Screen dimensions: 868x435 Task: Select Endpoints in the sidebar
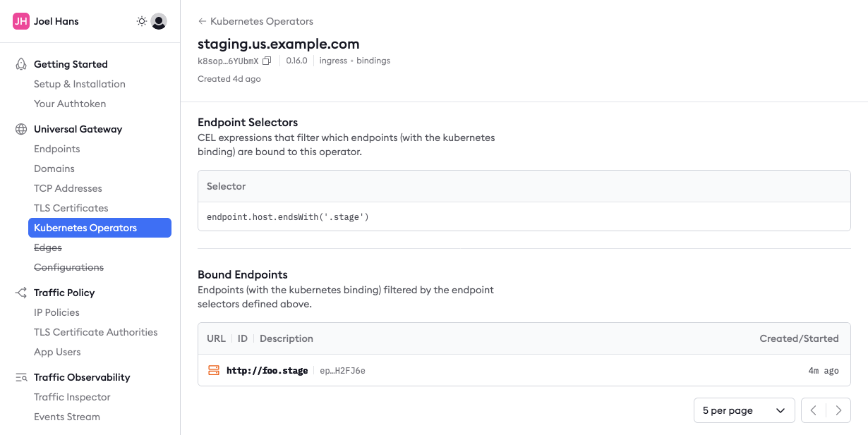(x=57, y=149)
